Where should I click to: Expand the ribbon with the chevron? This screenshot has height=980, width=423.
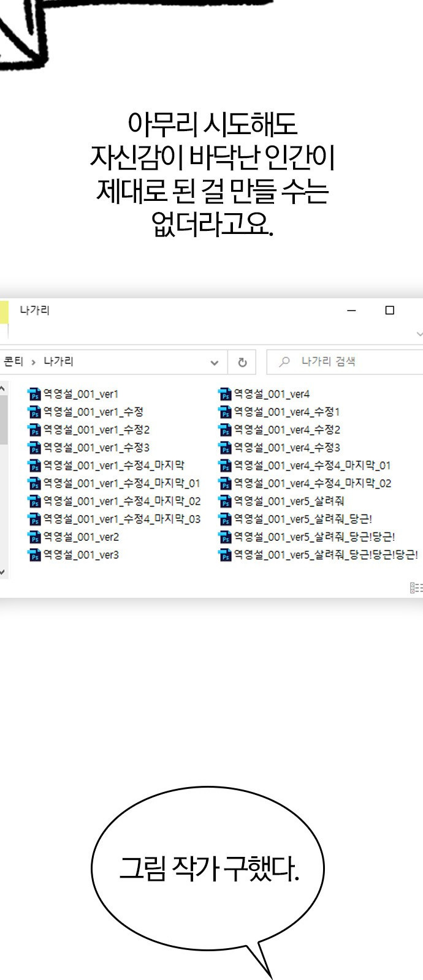pos(419,334)
